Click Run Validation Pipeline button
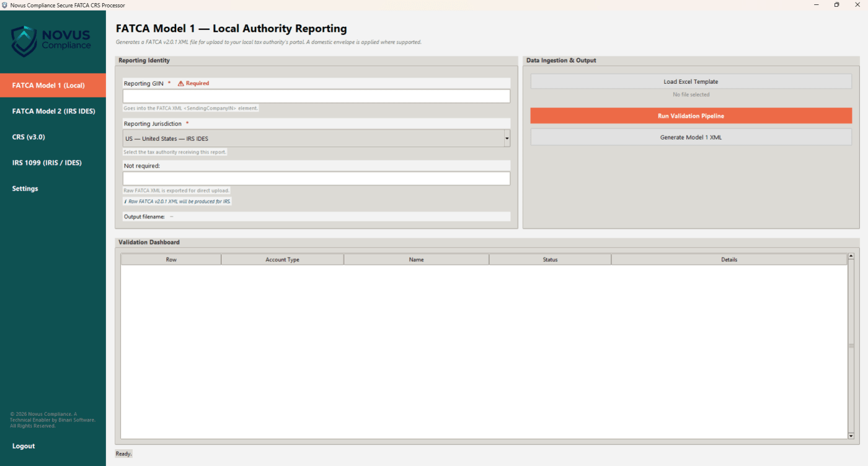This screenshot has width=868, height=466. 691,116
